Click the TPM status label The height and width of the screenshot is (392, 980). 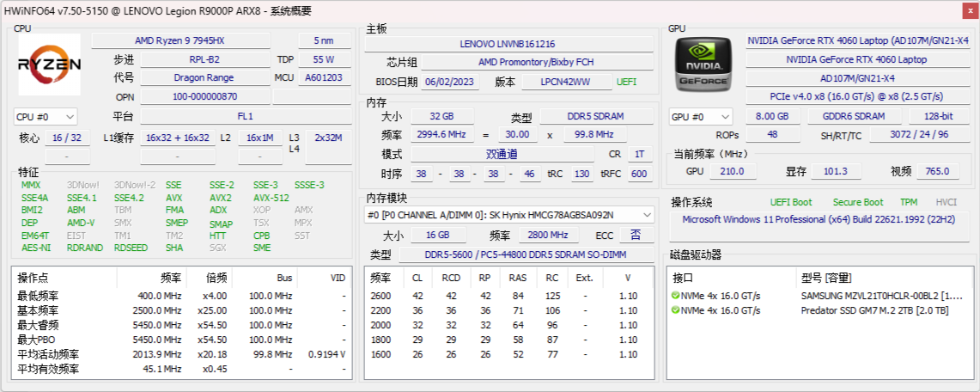909,202
